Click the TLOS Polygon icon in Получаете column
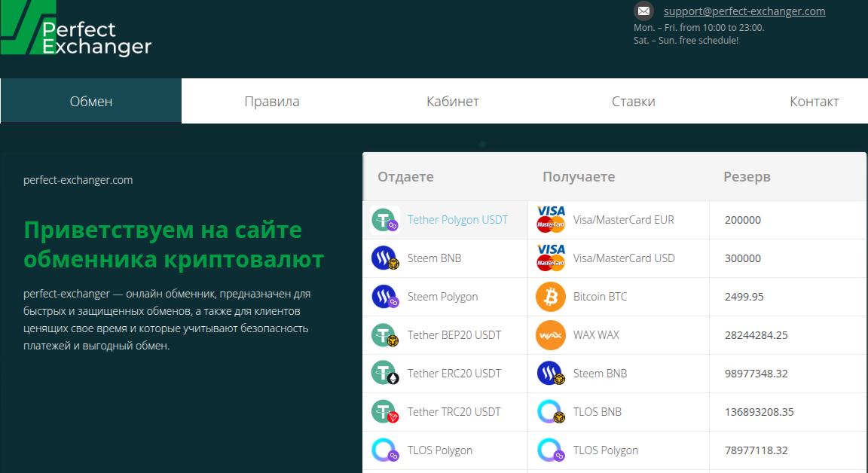 (551, 450)
